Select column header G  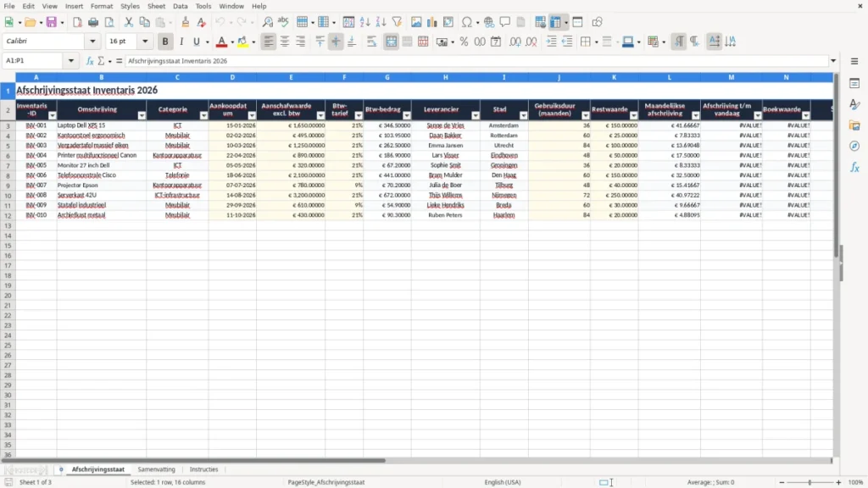(x=387, y=77)
